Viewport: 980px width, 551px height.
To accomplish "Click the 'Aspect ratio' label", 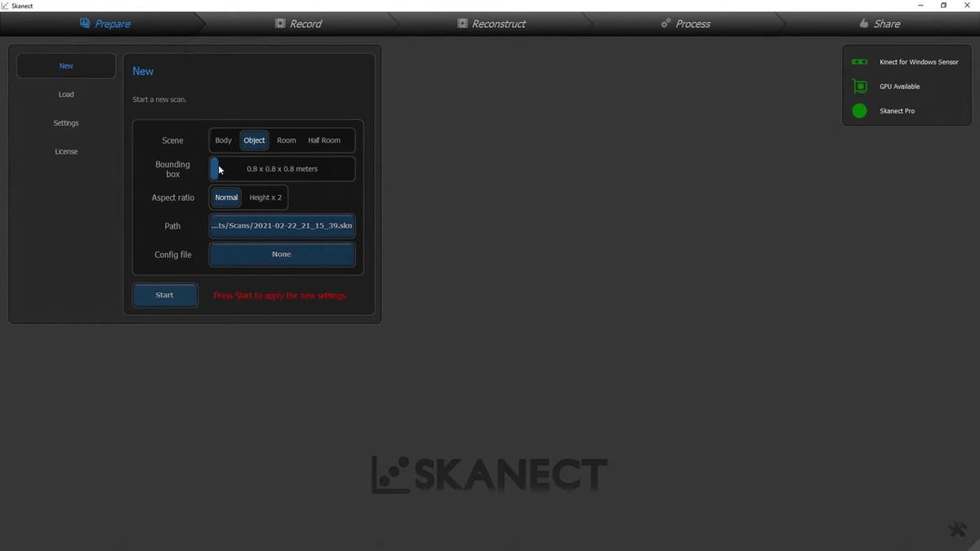I will (173, 198).
